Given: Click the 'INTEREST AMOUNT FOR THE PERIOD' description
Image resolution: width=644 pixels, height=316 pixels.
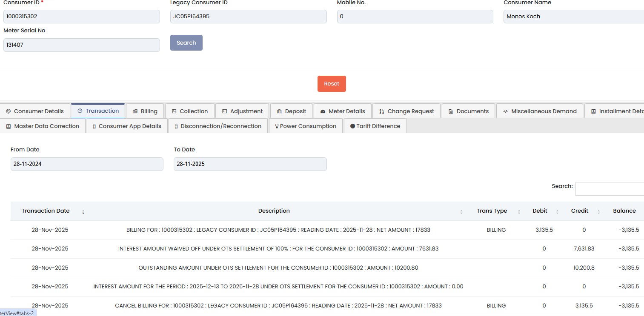Looking at the screenshot, I should point(278,287).
